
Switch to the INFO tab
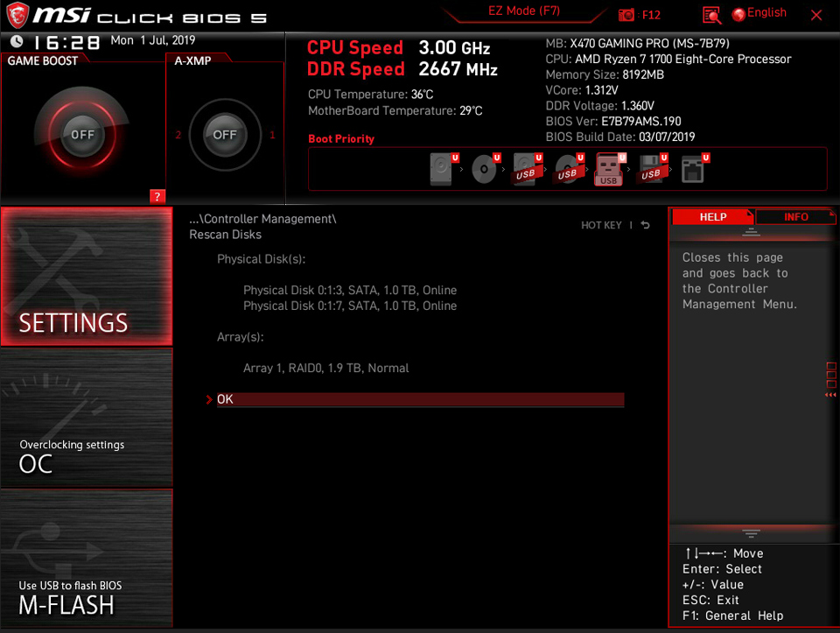(795, 216)
